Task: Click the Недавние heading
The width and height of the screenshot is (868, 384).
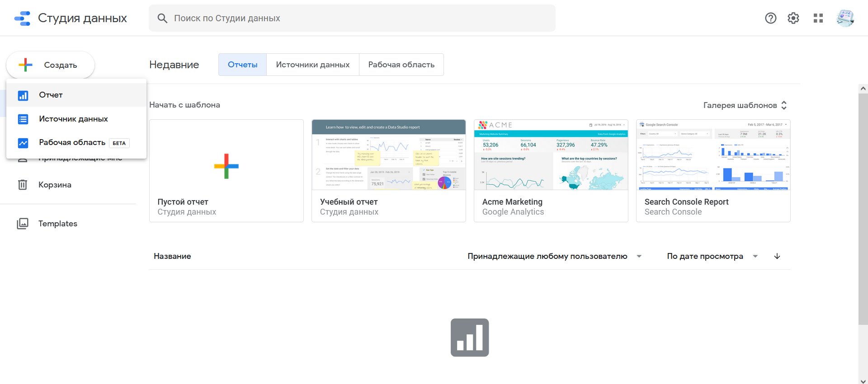Action: (x=174, y=65)
